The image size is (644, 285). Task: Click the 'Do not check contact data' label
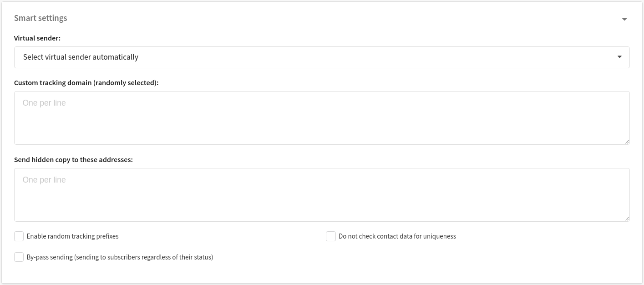(x=397, y=236)
